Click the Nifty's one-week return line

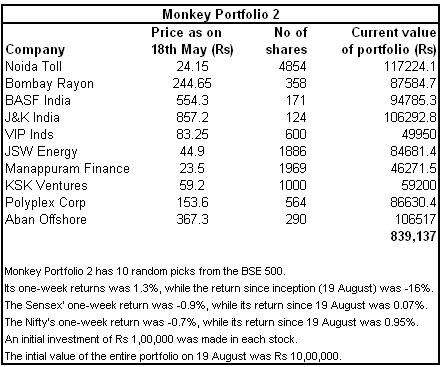coord(211,322)
